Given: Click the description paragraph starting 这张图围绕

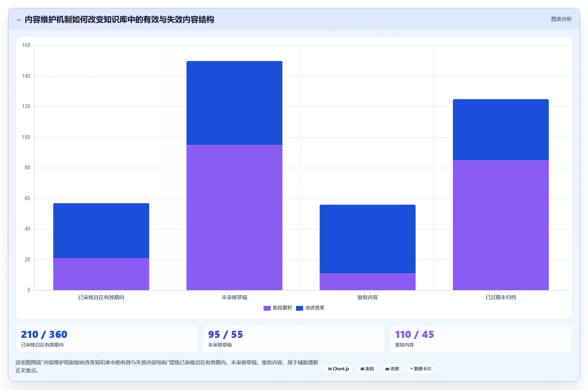Looking at the screenshot, I should coord(167,366).
